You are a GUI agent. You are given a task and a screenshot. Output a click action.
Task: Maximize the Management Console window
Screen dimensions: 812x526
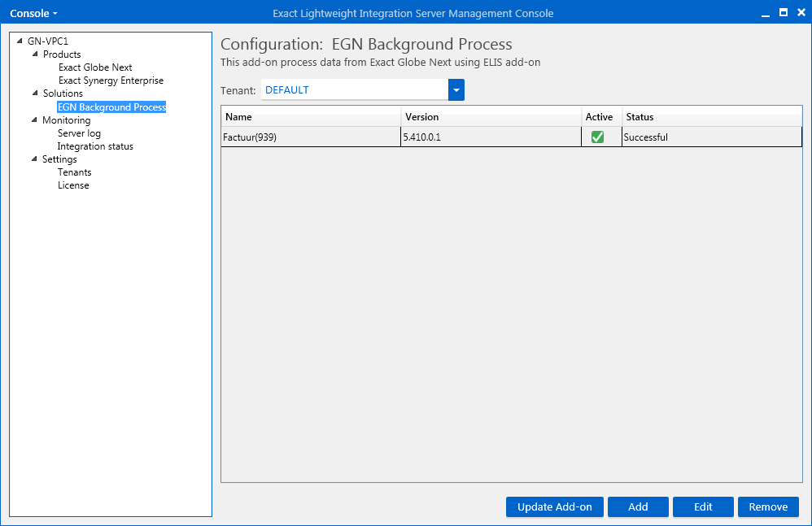tap(784, 12)
